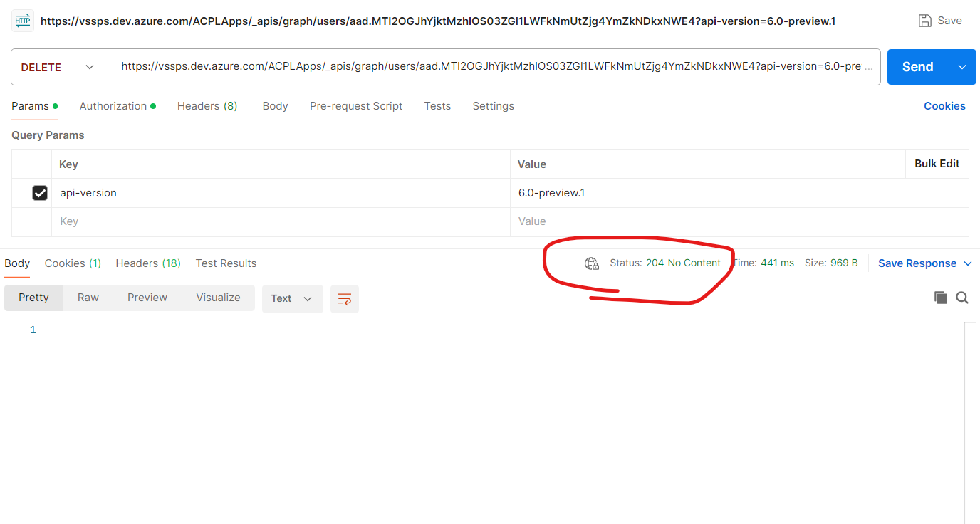This screenshot has height=524, width=980.
Task: Select the Raw view
Action: point(88,298)
